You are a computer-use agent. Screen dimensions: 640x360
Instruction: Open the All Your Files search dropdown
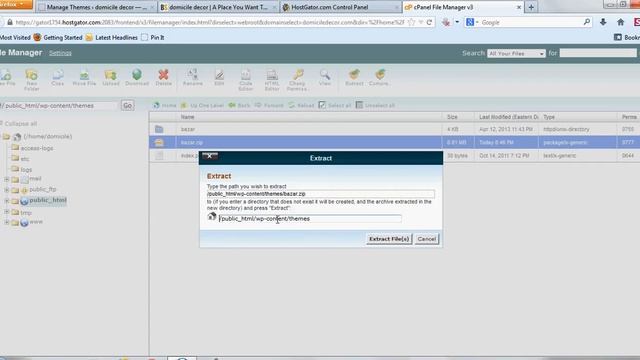pyautogui.click(x=516, y=53)
